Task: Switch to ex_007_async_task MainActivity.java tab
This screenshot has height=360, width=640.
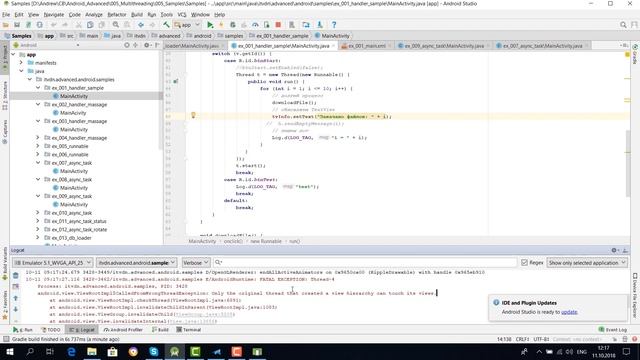Action: pos(542,46)
